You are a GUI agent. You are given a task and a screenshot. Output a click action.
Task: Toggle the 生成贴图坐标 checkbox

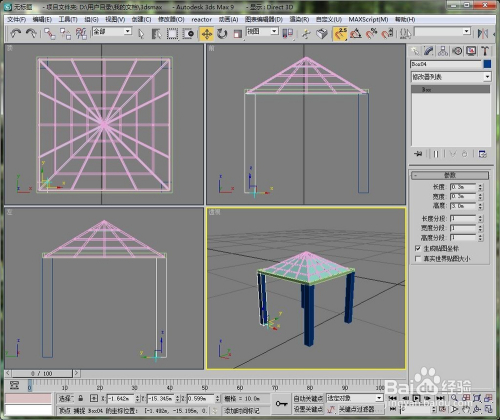click(x=418, y=248)
